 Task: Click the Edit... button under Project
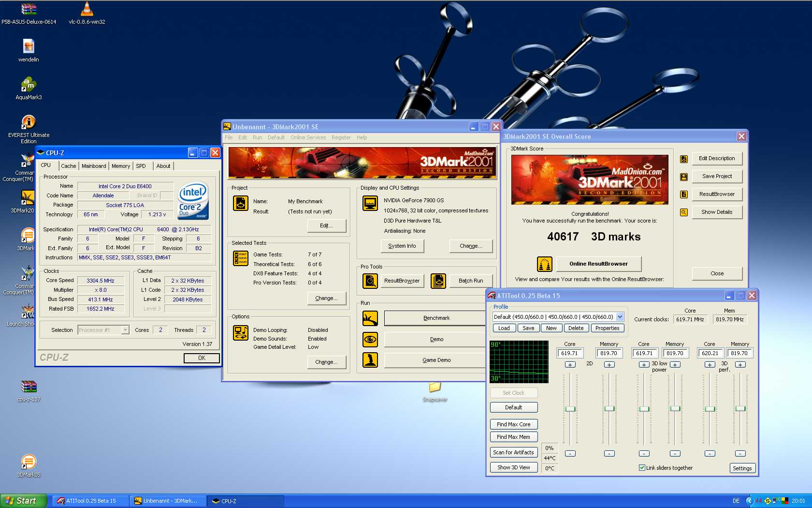point(326,225)
